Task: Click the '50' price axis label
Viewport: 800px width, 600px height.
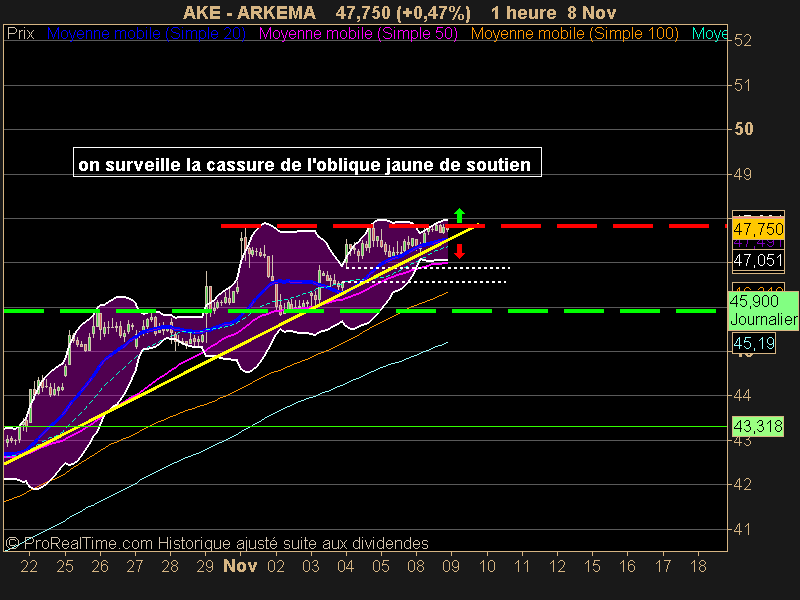Action: [x=743, y=129]
